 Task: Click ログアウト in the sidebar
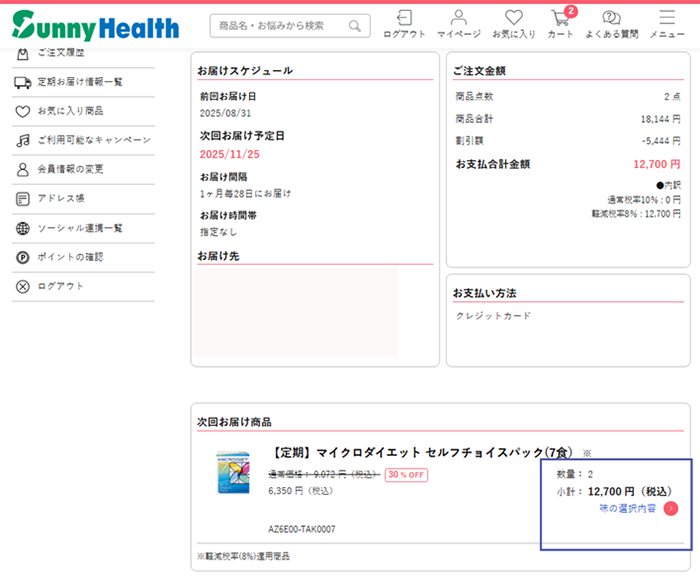60,286
